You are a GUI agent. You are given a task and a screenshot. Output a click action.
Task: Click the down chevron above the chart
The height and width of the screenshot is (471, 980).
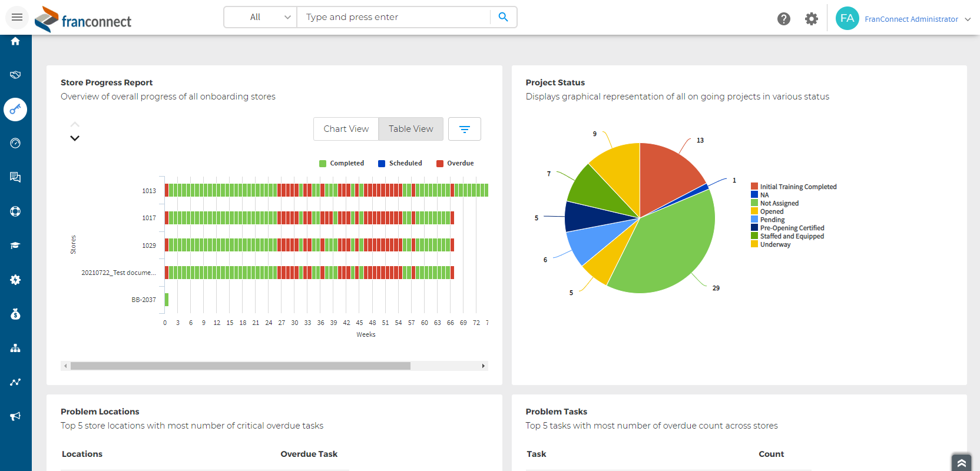coord(75,138)
